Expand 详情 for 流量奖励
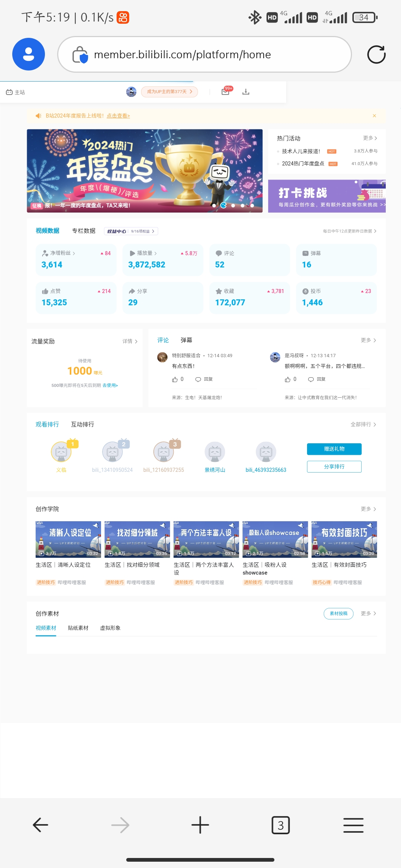The image size is (401, 868). pyautogui.click(x=130, y=341)
